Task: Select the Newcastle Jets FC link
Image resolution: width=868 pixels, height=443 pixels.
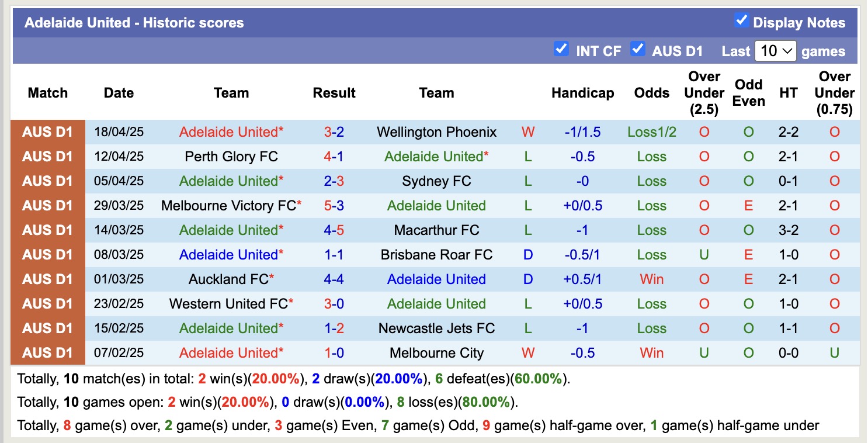Action: tap(436, 328)
